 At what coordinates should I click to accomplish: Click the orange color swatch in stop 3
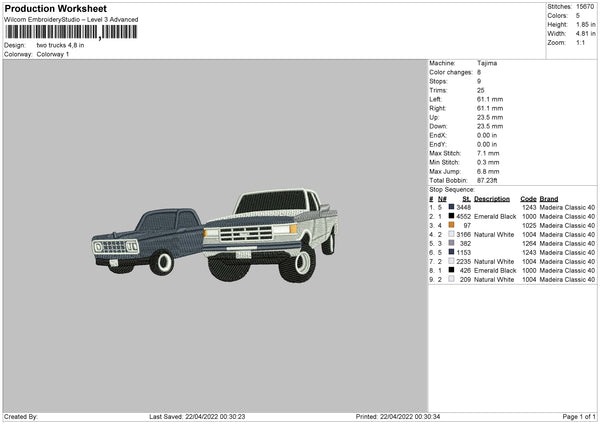pos(452,225)
